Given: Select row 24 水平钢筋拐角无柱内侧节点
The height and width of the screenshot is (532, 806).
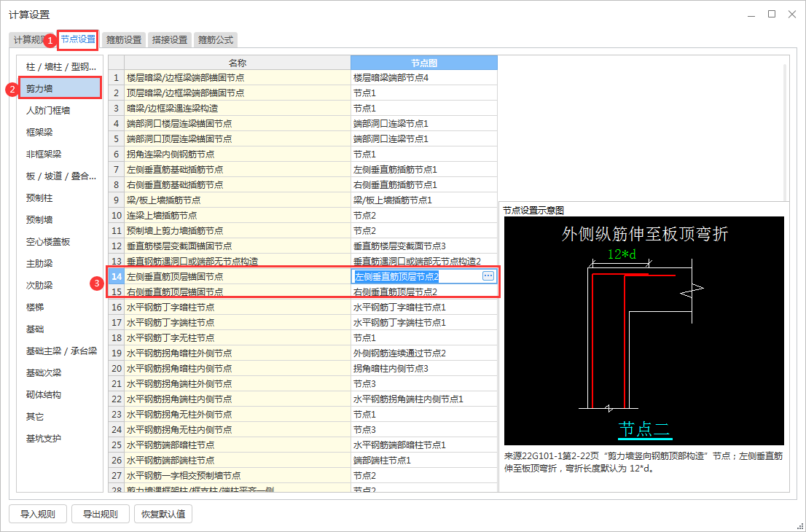Looking at the screenshot, I should 238,429.
